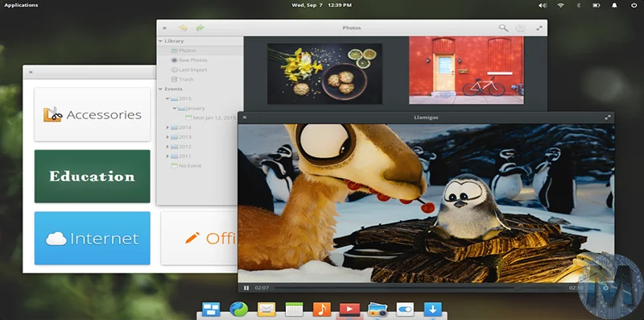Open the Education category
This screenshot has height=320, width=644.
(x=93, y=176)
